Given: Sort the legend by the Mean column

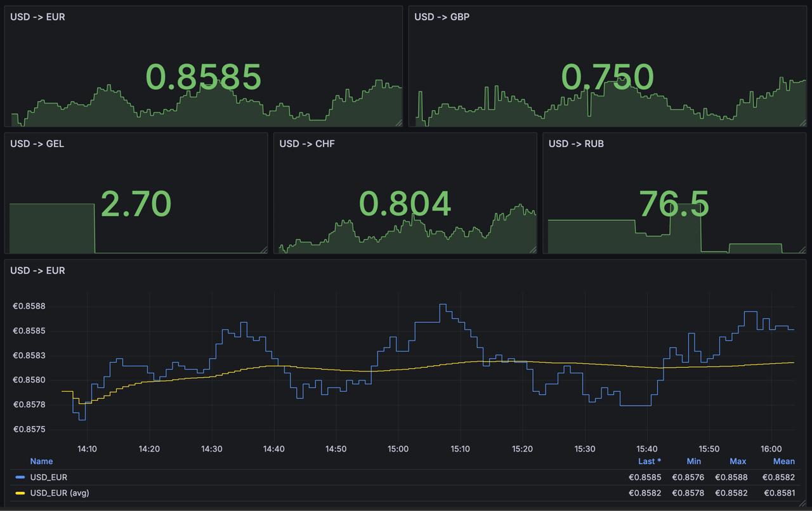Looking at the screenshot, I should point(783,461).
